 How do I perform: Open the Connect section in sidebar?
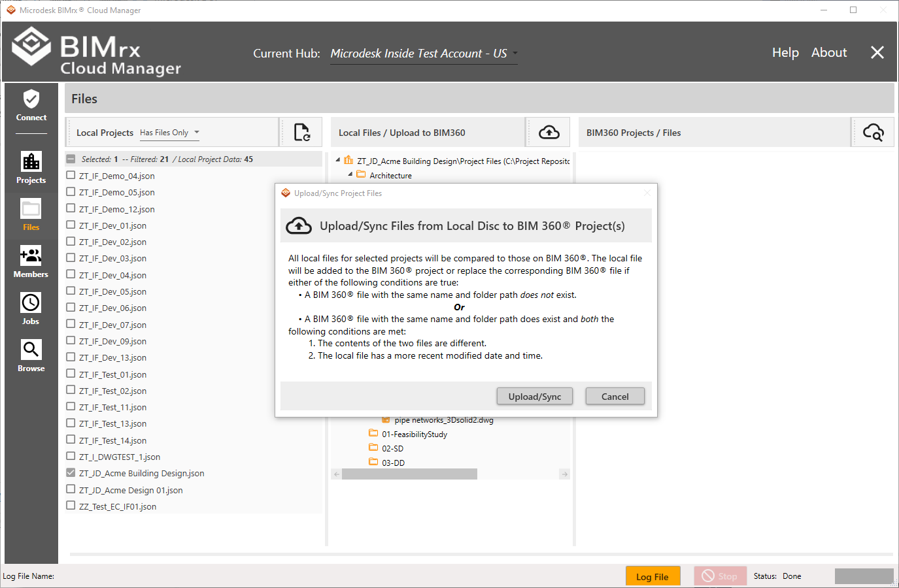click(x=31, y=106)
